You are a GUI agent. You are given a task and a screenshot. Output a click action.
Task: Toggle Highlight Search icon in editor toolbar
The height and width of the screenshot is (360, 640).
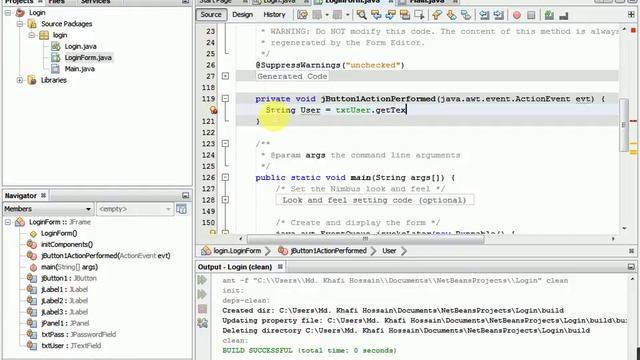405,15
